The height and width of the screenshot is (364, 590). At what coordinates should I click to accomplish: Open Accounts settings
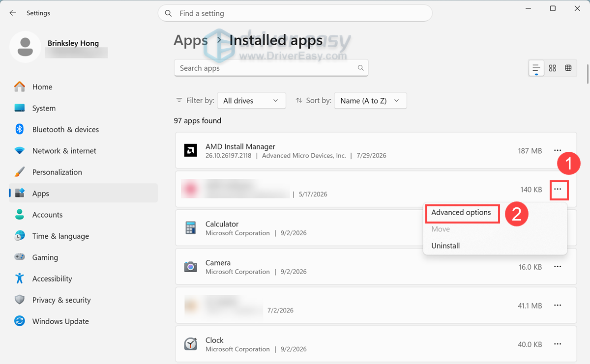tap(83, 215)
